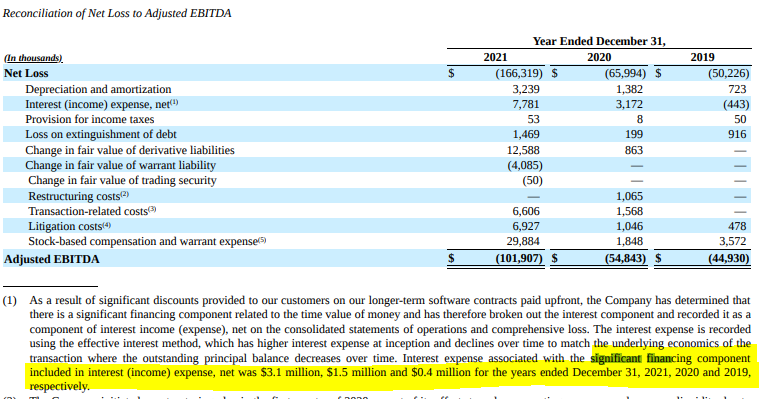Click debt extinguishment value 1,469

(x=526, y=134)
